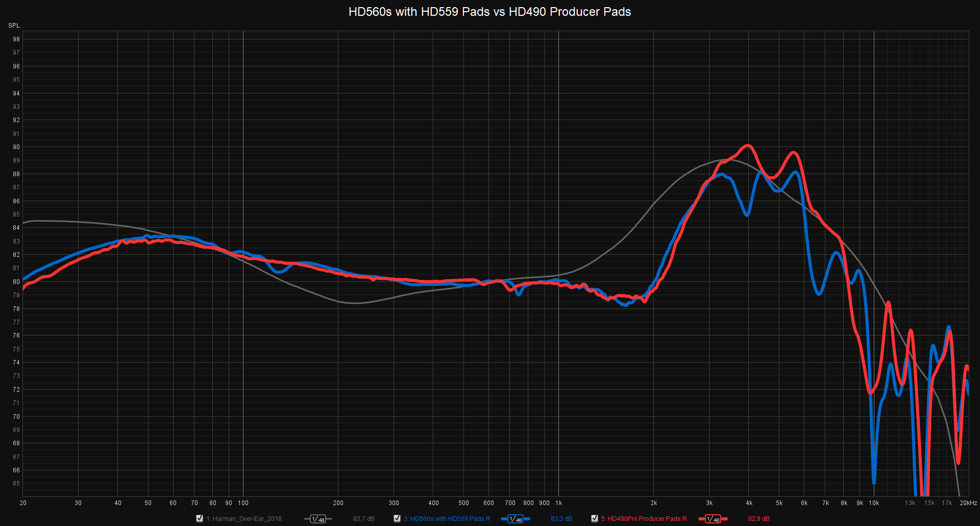This screenshot has width=980, height=526.
Task: Click the red 1/48 smoothing line sample
Action: point(713,519)
